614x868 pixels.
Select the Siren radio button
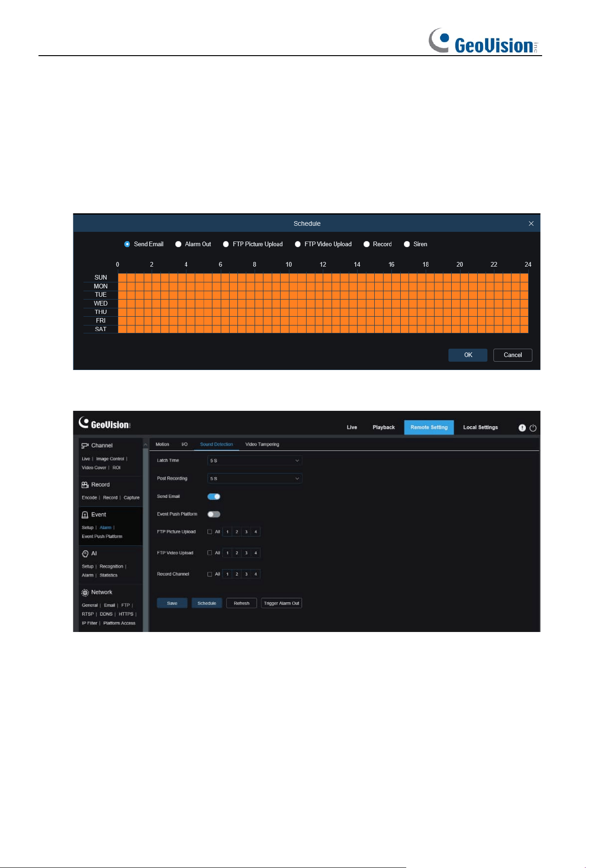coord(407,244)
